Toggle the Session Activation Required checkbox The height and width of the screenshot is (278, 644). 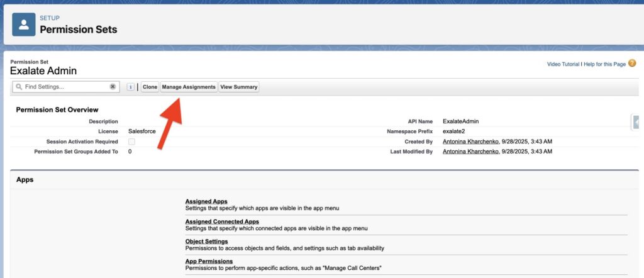tap(131, 142)
